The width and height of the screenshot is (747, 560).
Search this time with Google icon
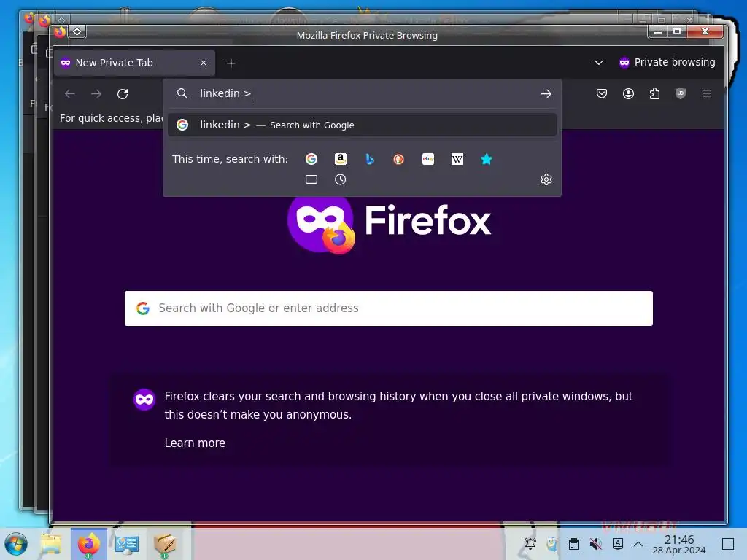pos(311,159)
